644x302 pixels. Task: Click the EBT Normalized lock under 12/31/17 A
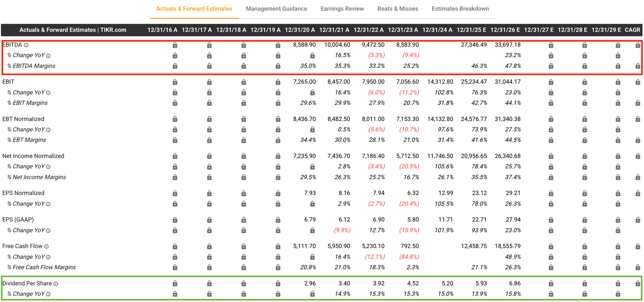(x=209, y=119)
